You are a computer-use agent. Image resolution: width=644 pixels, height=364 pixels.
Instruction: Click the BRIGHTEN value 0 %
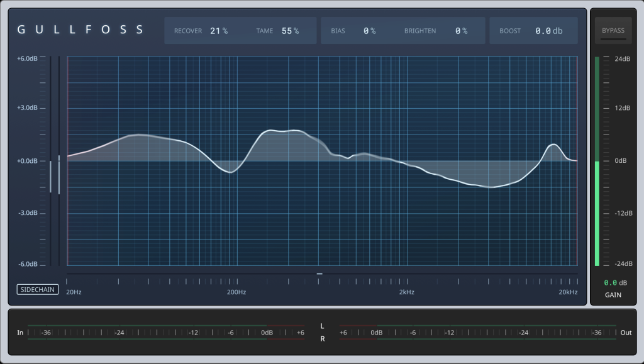pyautogui.click(x=462, y=31)
